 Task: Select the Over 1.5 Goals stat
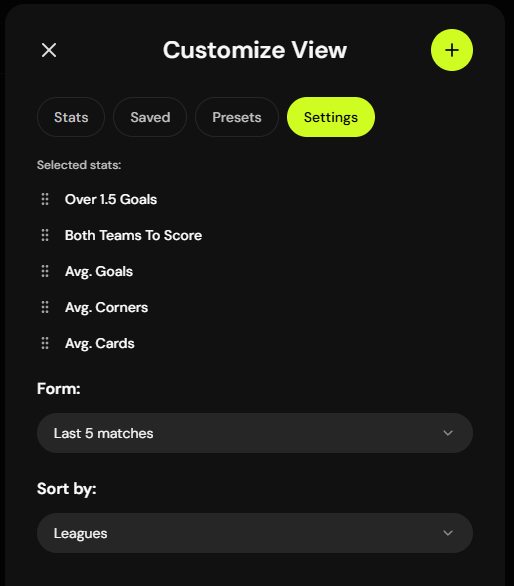coord(111,199)
